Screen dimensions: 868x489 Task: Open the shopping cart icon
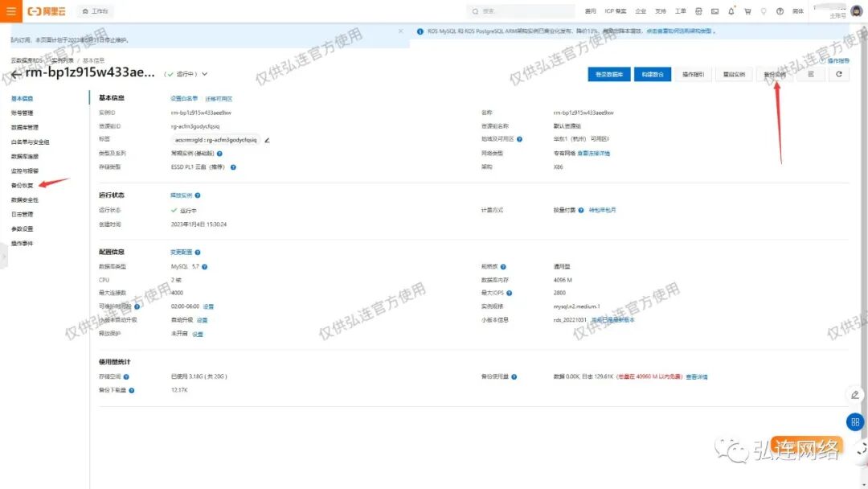pos(748,11)
